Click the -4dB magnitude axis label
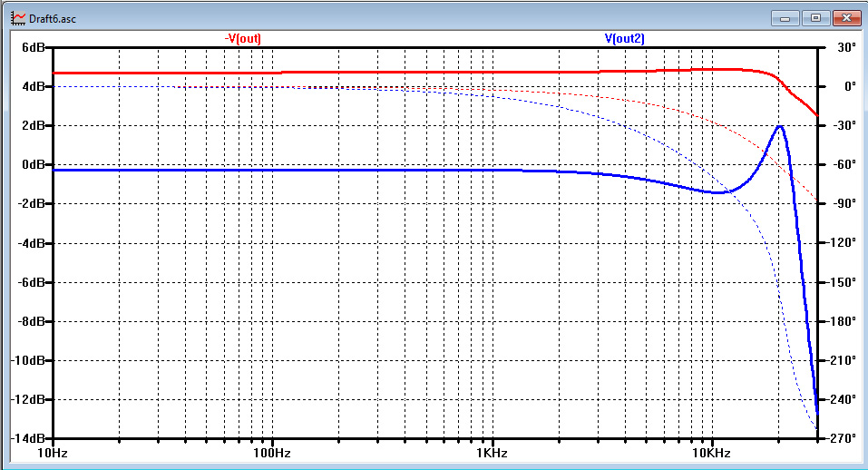Screen dimensions: 868x470 coord(31,243)
